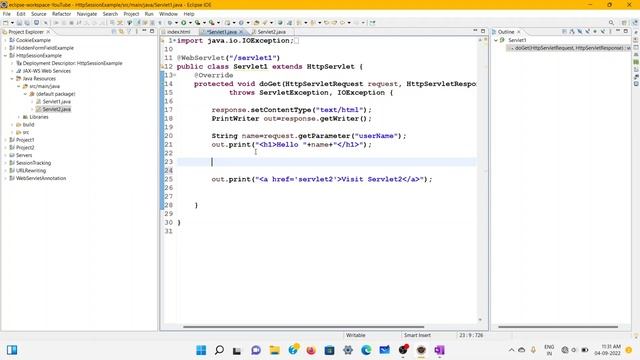Collapse doGet method fold at line 13
Viewport: 640px width, 360px height.
tap(175, 75)
